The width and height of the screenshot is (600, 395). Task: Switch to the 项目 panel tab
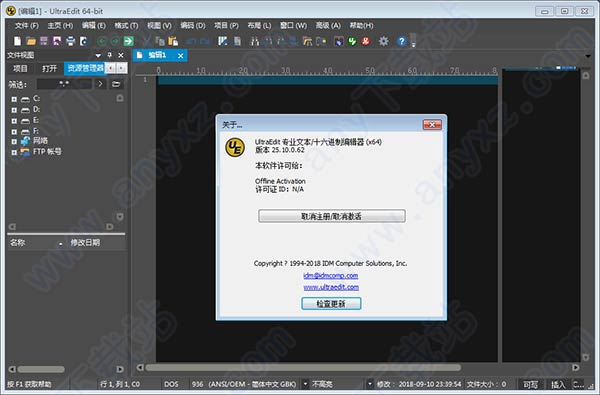(20, 69)
